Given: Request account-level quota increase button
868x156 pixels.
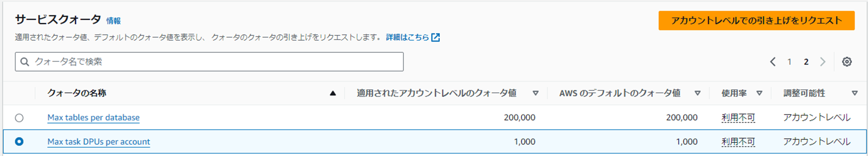Looking at the screenshot, I should click(x=756, y=20).
